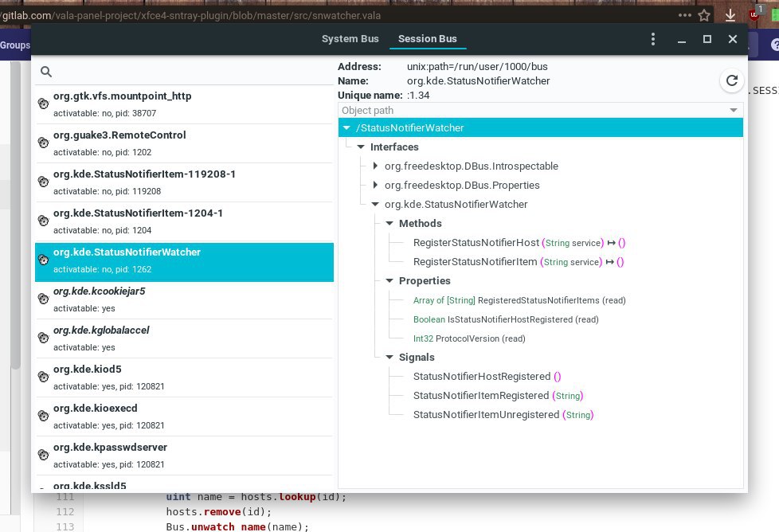Select org.kde.StatusNotifierItem-119208-1 entry
Viewport: 779px width, 532px height.
click(x=184, y=182)
